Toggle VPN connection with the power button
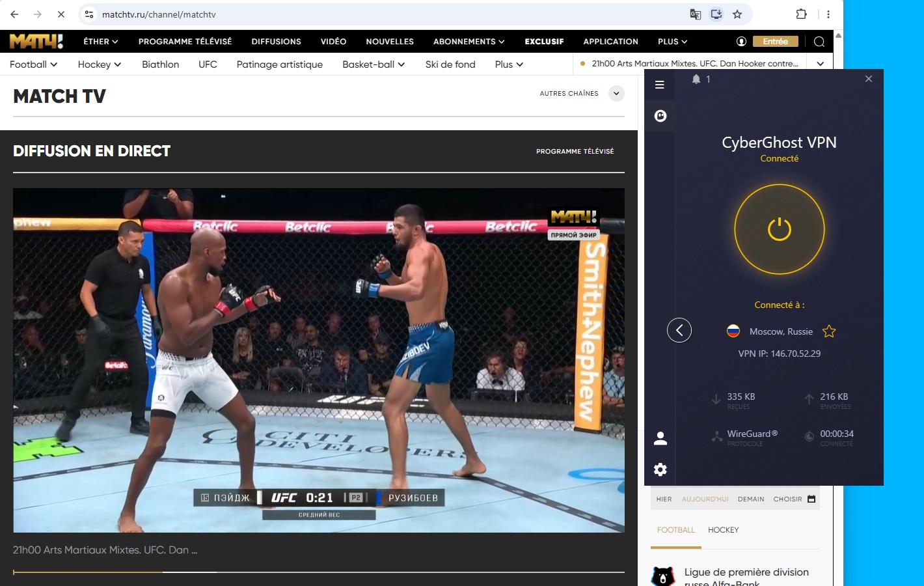924x586 pixels. click(x=780, y=229)
